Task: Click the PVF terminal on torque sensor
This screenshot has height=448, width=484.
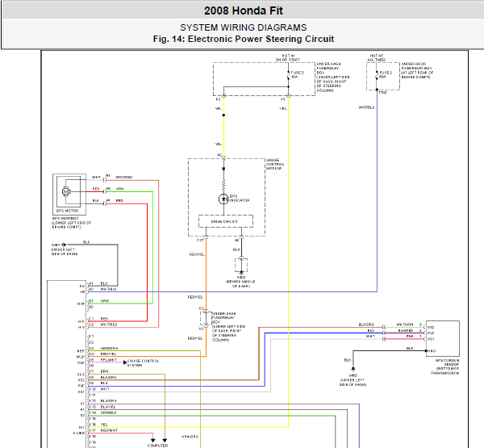Action: [x=431, y=333]
